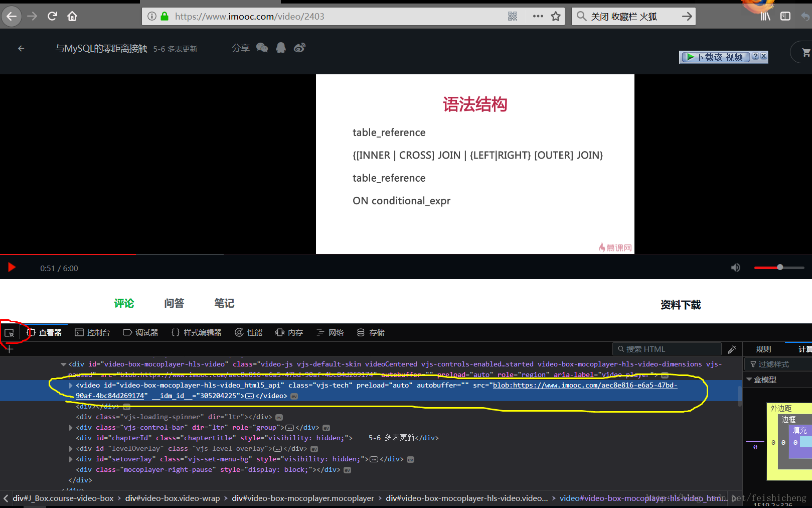This screenshot has width=812, height=508.
Task: Adjust the volume slider handle
Action: click(x=780, y=267)
